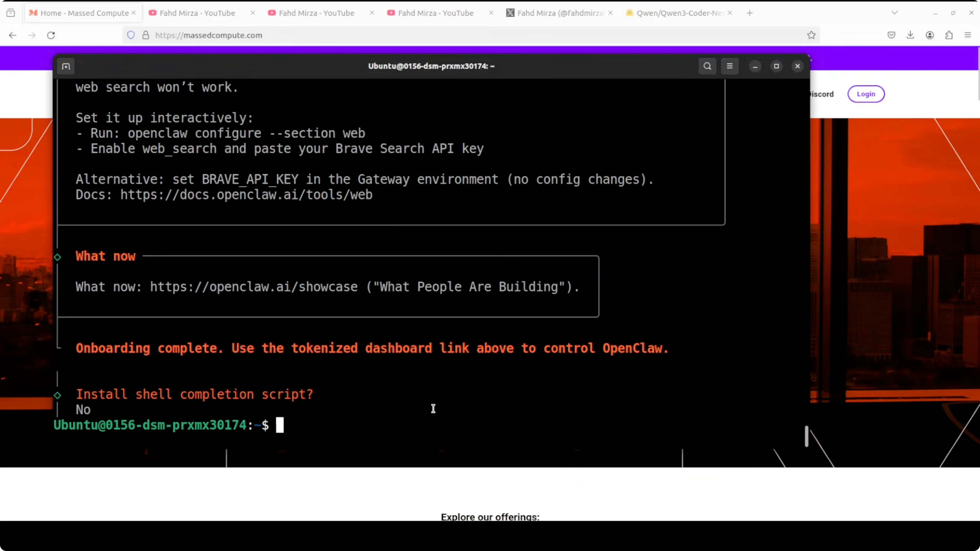Expand the list all tabs chevron
The width and height of the screenshot is (980, 551).
(x=895, y=13)
